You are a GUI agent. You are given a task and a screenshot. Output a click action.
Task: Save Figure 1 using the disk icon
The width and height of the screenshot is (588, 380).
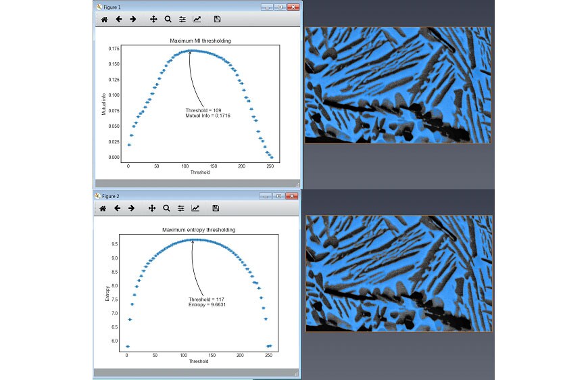click(216, 20)
